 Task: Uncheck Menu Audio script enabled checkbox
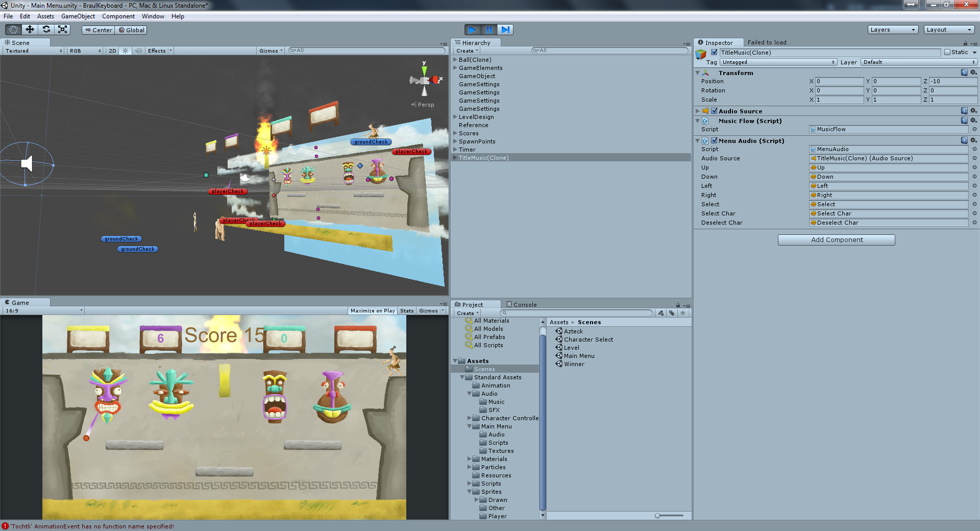click(714, 141)
